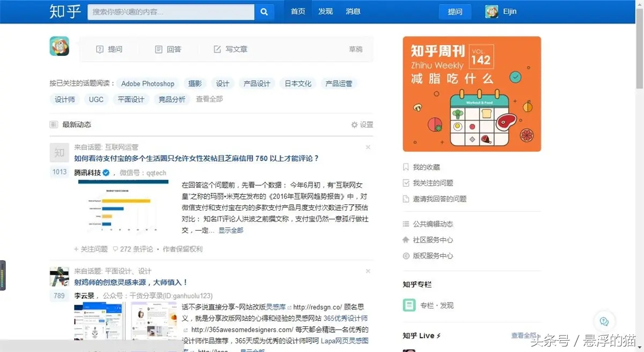
Task: Click the 我的收藏 bookmark icon
Action: pos(406,167)
